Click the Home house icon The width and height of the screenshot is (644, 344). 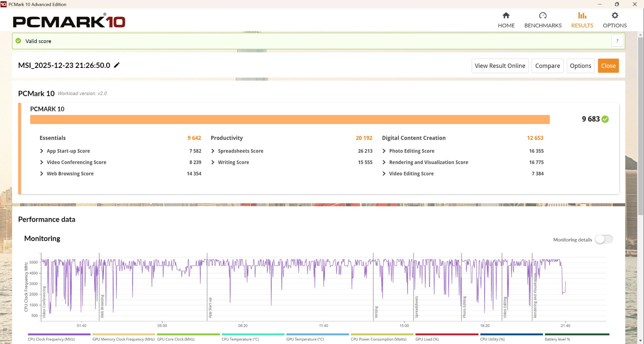pos(506,15)
